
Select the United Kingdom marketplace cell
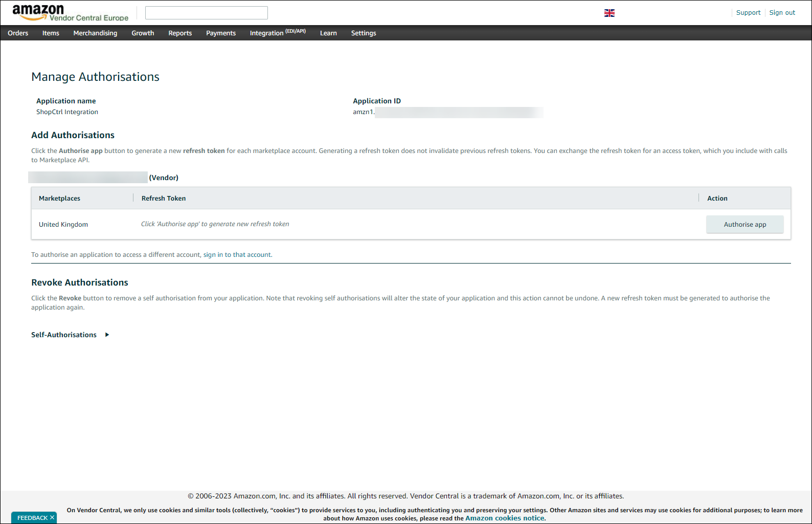pyautogui.click(x=63, y=224)
